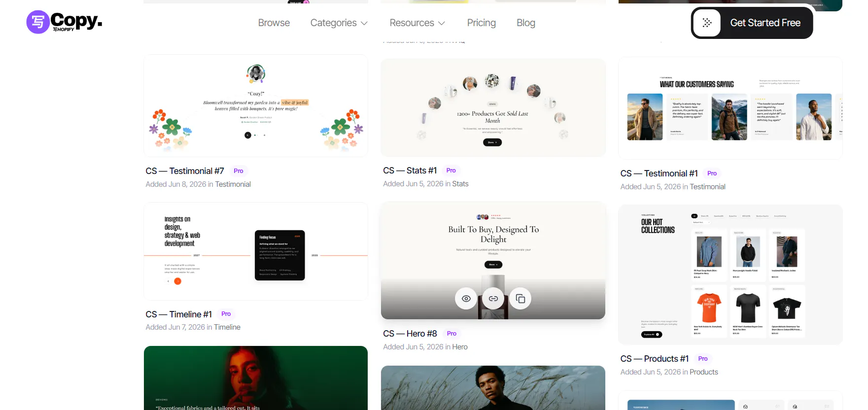This screenshot has width=868, height=410.
Task: Click Pro badge next to Products #1
Action: pyautogui.click(x=703, y=359)
